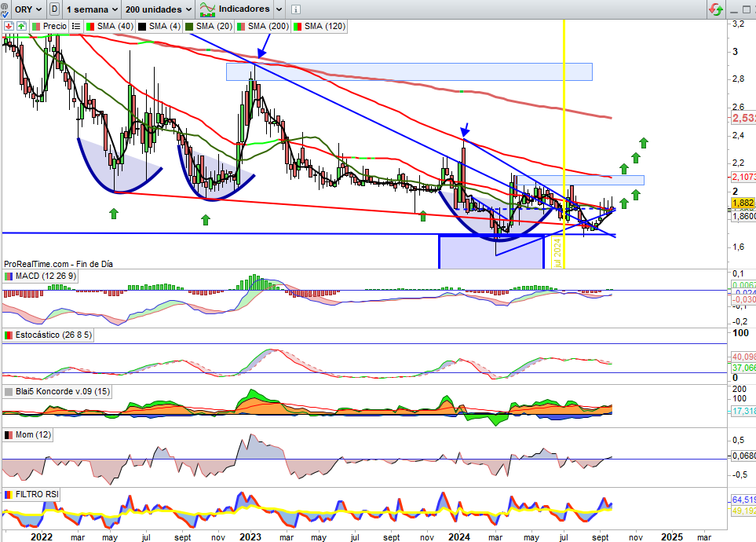The height and width of the screenshot is (542, 756).
Task: Click the Blai5 Koncorde v.09 (15) label
Action: (57, 391)
